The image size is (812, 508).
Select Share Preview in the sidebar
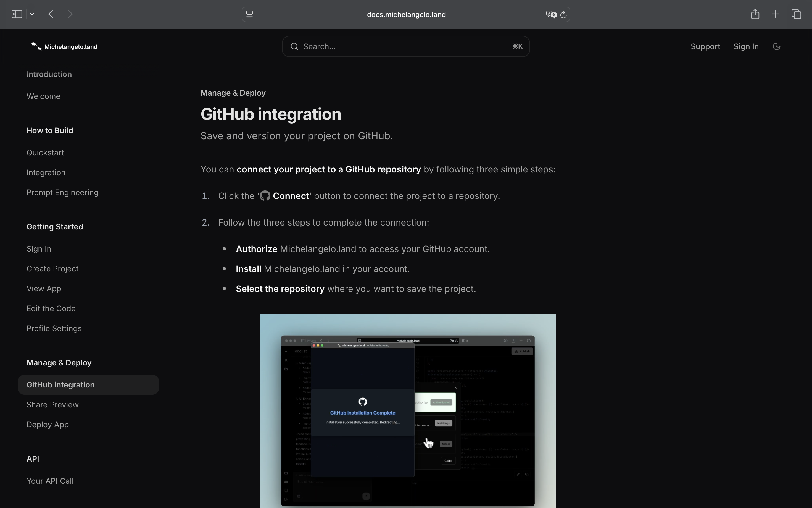[52, 405]
